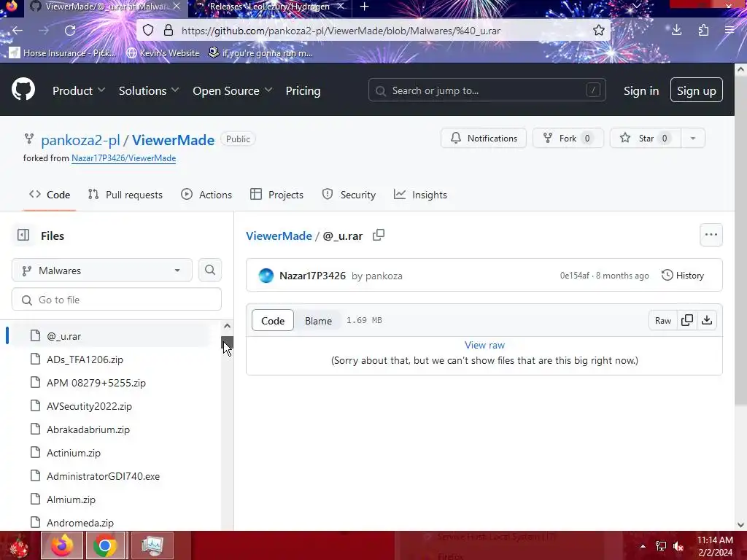Click the shield tracking protection icon

coord(148,31)
